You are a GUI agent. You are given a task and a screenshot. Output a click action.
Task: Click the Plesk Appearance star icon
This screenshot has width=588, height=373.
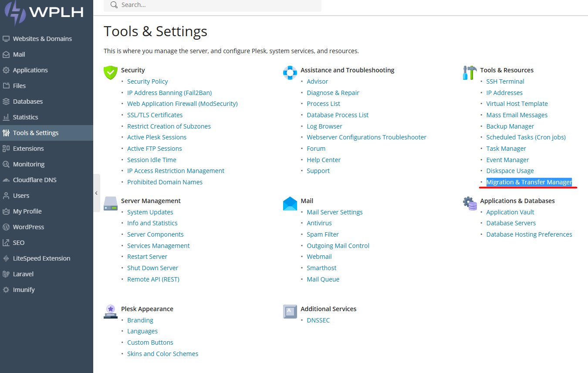pos(111,312)
